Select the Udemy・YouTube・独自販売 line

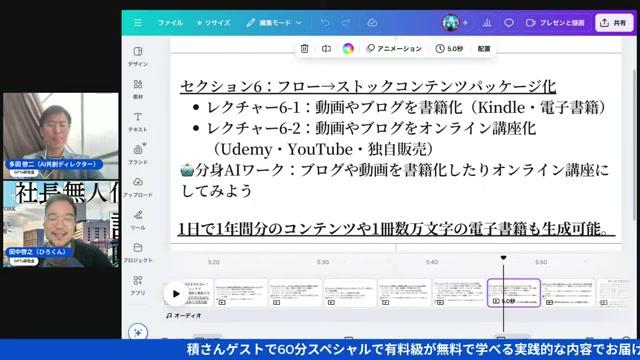[x=323, y=149]
